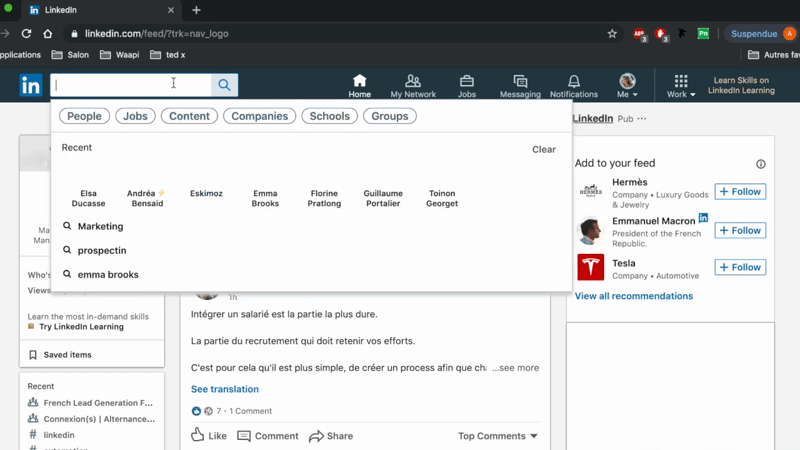Open the Jobs briefcase icon
The image size is (800, 450).
pos(466,86)
